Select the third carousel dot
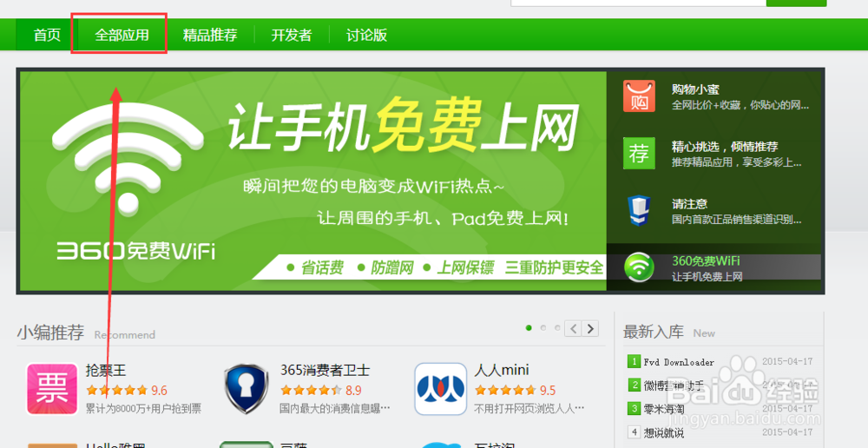The width and height of the screenshot is (868, 448). [557, 328]
